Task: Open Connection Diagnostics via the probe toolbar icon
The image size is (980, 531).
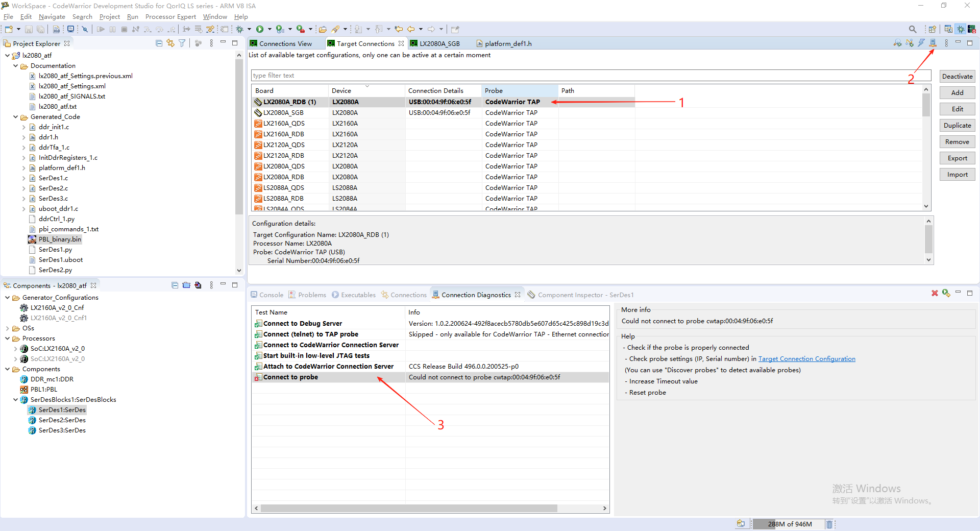Action: point(933,43)
